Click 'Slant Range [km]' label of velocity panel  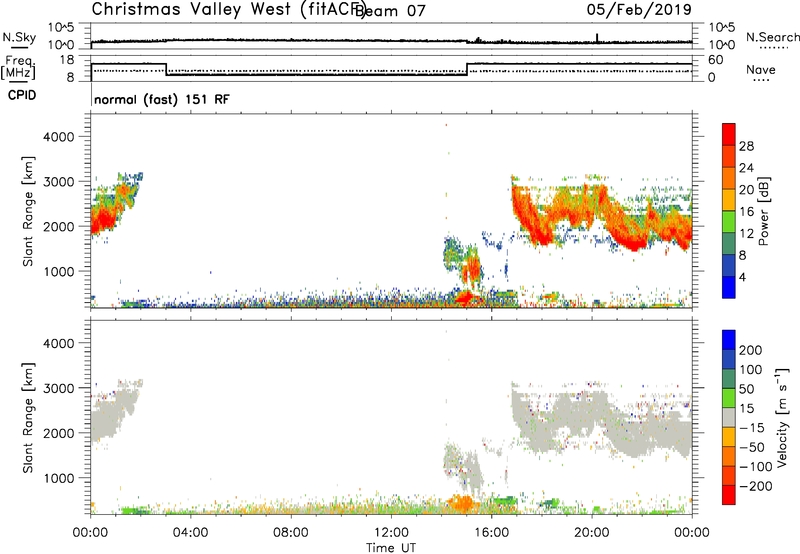click(28, 417)
